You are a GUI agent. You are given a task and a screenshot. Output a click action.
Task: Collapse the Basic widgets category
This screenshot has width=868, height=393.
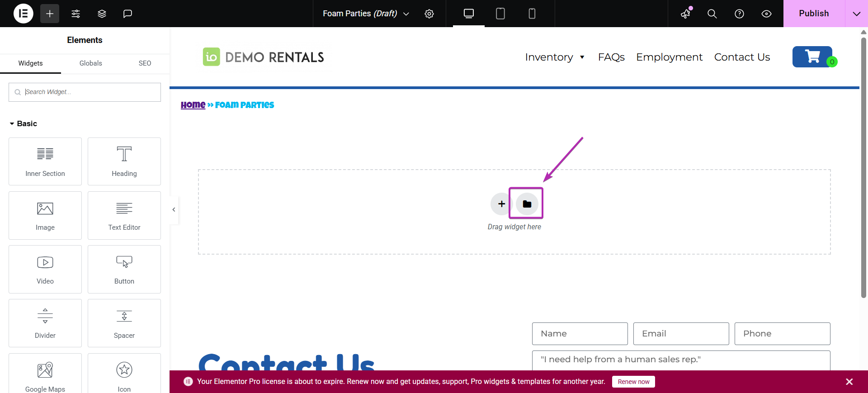click(x=23, y=123)
